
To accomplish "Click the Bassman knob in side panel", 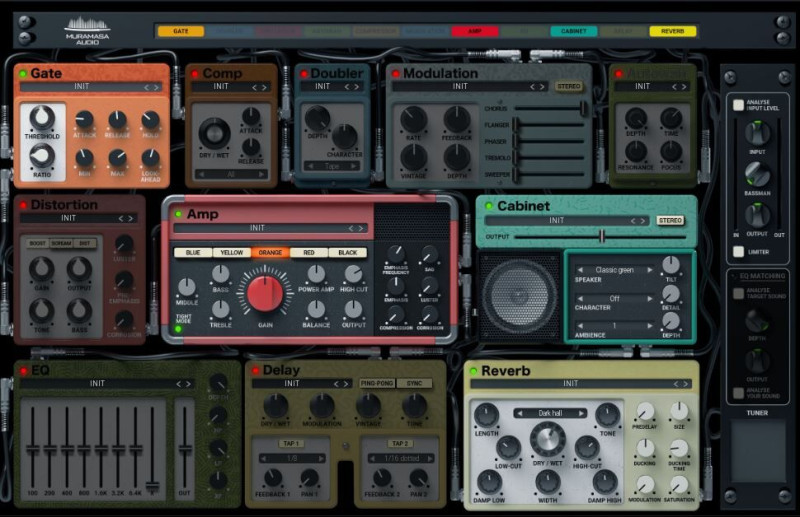I will click(757, 175).
